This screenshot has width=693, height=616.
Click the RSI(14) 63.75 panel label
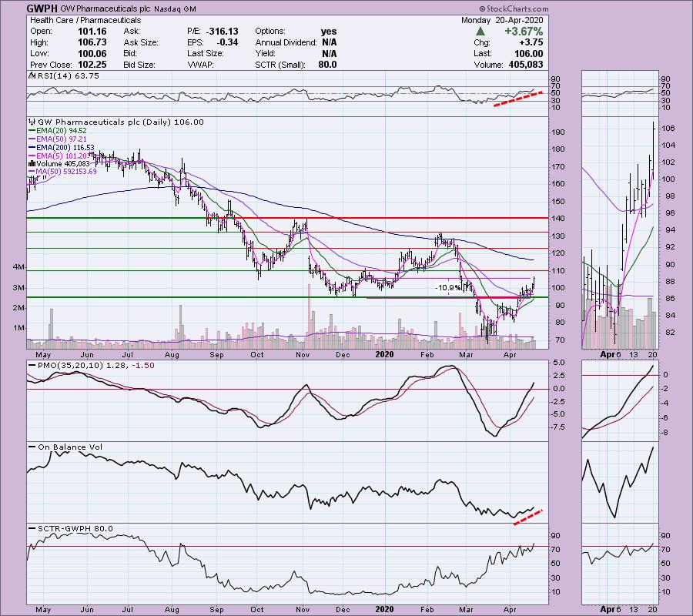pyautogui.click(x=69, y=76)
